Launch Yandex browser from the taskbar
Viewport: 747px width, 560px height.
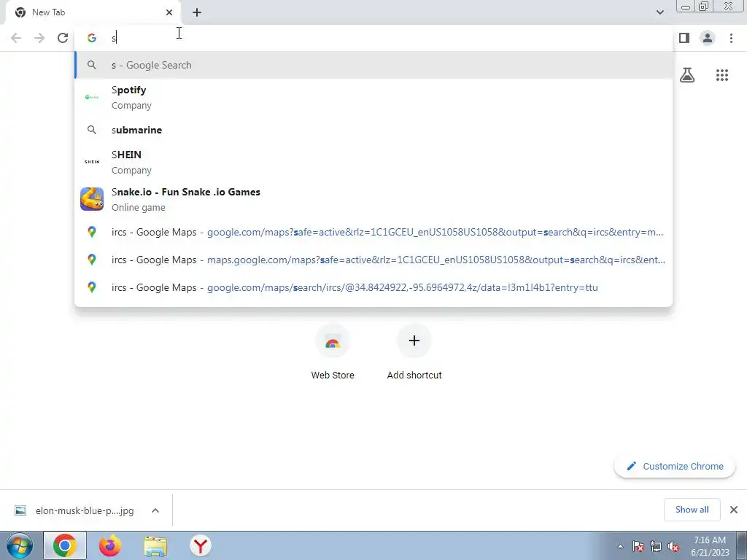pyautogui.click(x=201, y=545)
